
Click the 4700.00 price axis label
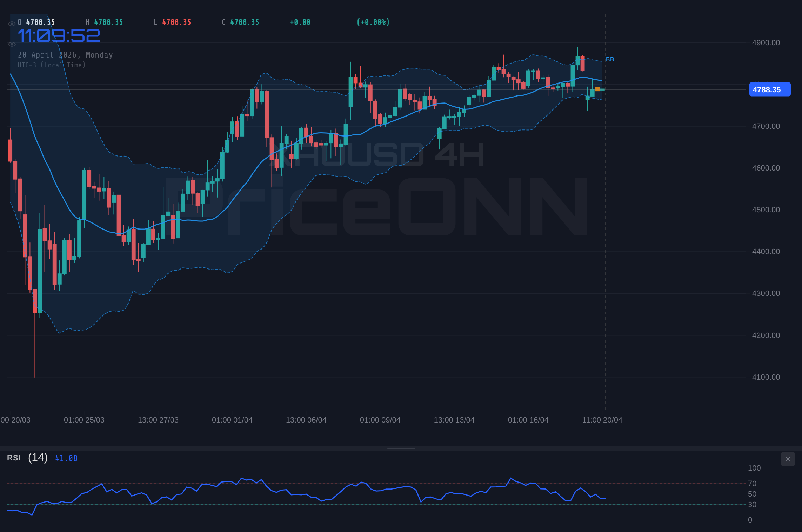point(766,126)
